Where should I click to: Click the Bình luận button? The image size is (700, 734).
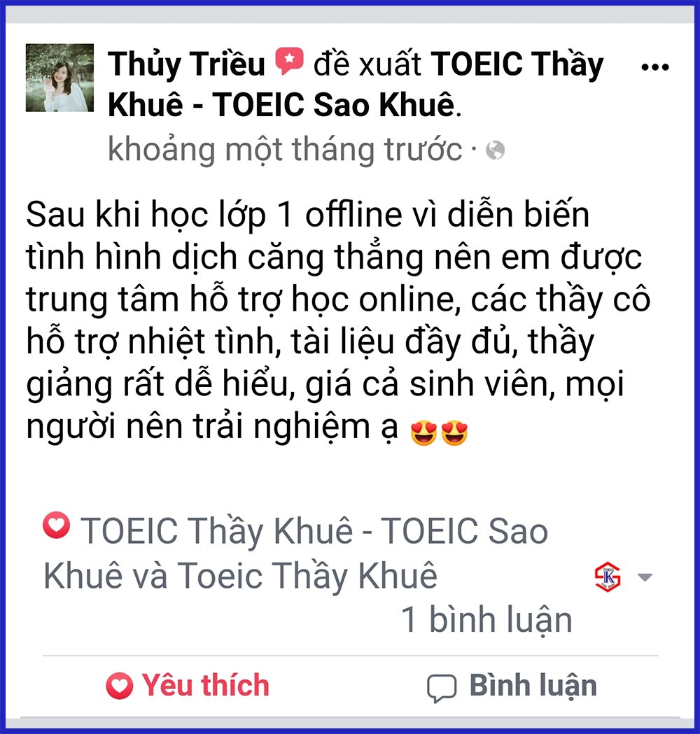coord(512,686)
